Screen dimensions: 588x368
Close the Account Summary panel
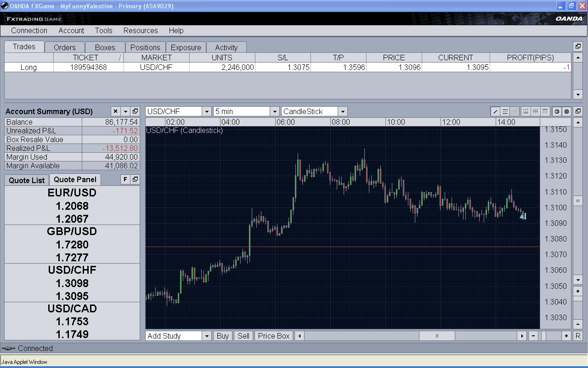pyautogui.click(x=115, y=111)
